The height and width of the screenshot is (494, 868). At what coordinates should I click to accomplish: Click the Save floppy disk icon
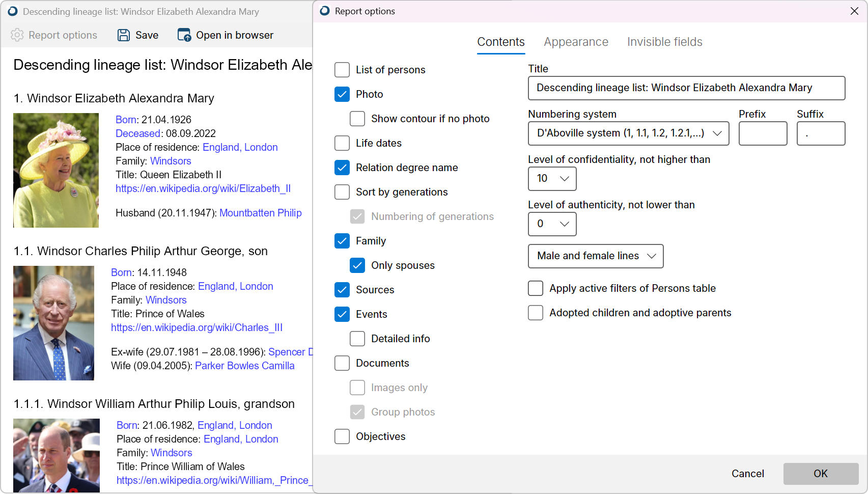click(x=124, y=35)
